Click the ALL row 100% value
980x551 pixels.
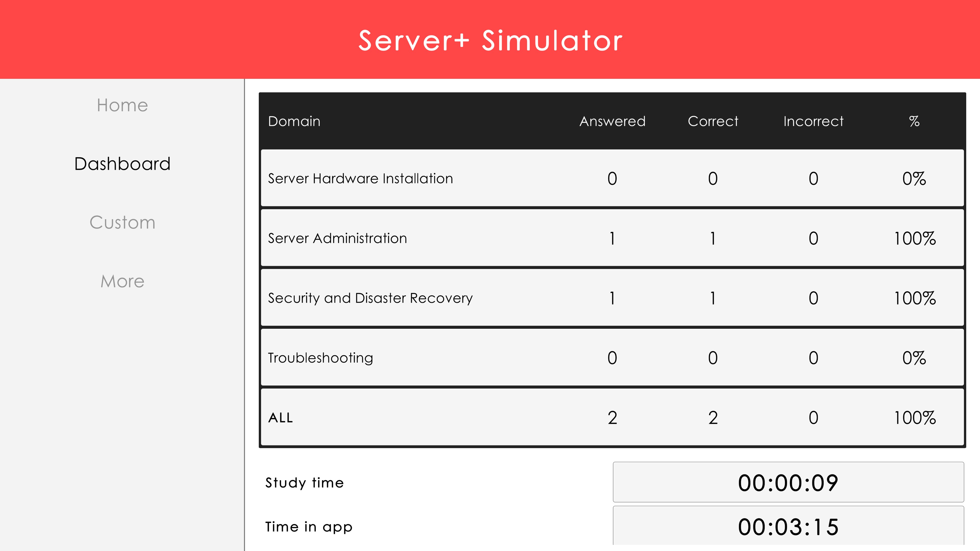tap(914, 418)
